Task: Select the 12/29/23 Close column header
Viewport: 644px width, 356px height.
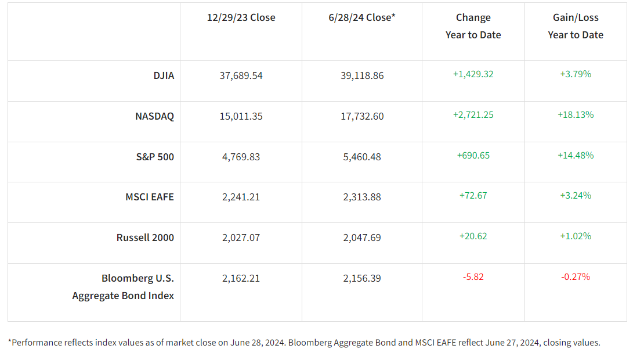Action: [241, 17]
